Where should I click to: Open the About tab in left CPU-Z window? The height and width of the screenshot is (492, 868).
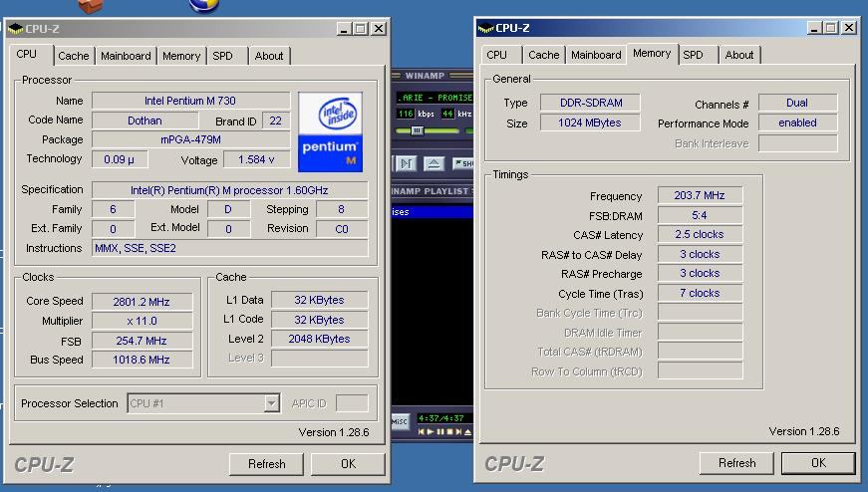click(x=269, y=56)
